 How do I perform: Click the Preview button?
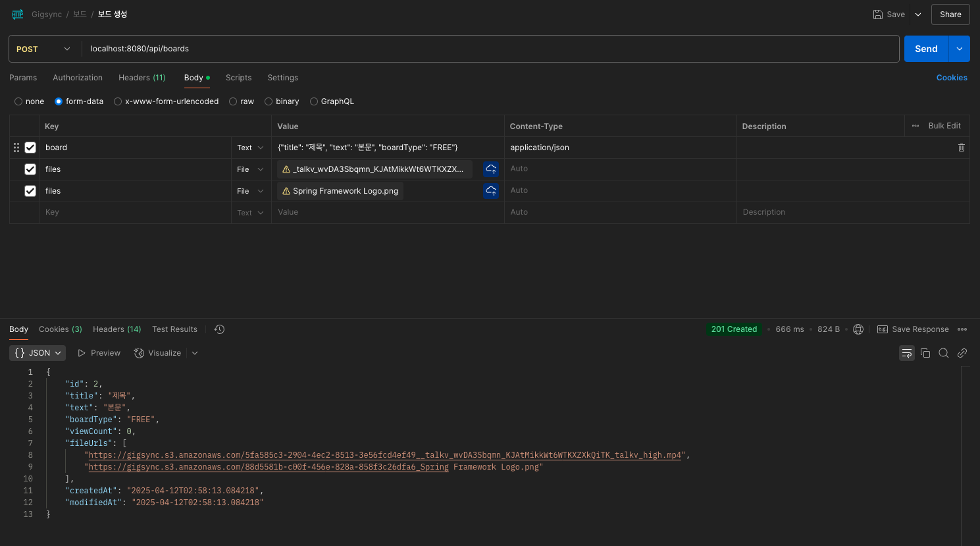99,353
